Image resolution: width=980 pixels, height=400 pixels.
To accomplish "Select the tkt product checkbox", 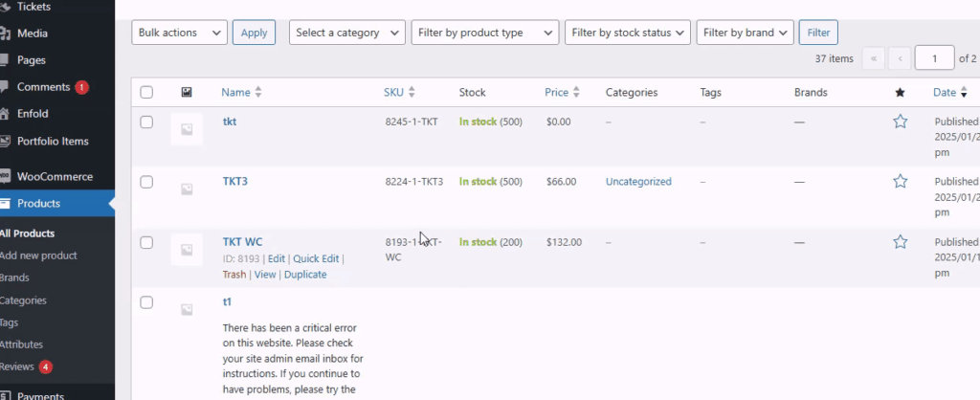I will pos(146,122).
